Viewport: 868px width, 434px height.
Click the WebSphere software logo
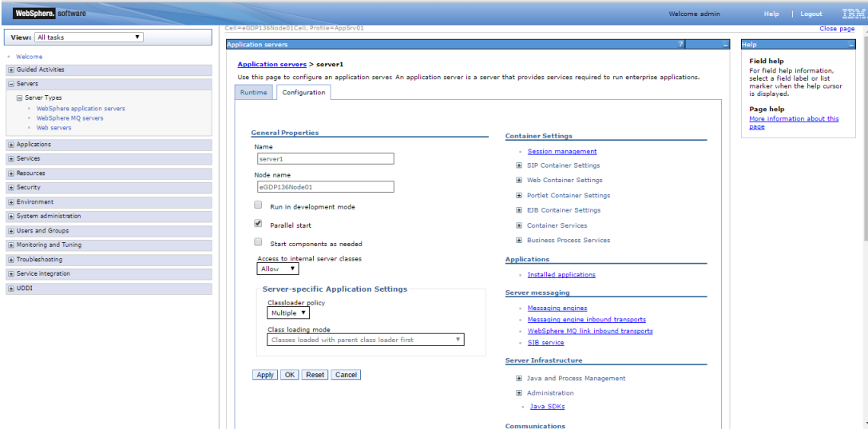(x=48, y=14)
